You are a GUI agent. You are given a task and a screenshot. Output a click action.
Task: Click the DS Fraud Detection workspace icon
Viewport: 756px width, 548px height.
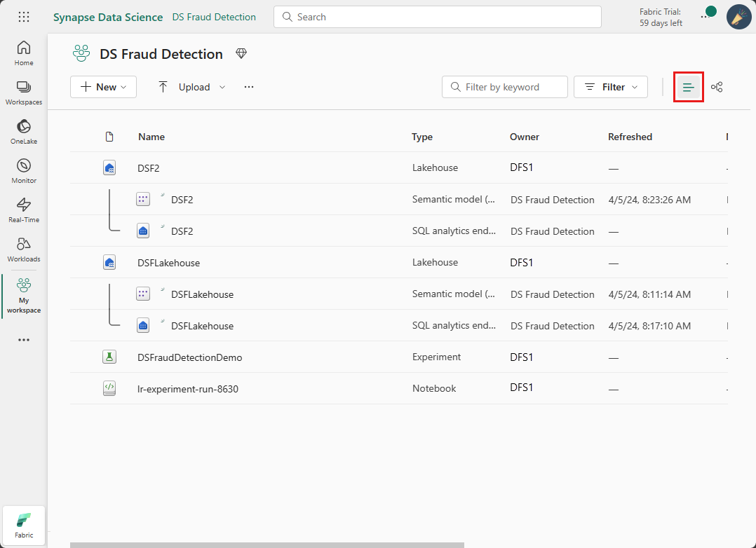(x=81, y=53)
